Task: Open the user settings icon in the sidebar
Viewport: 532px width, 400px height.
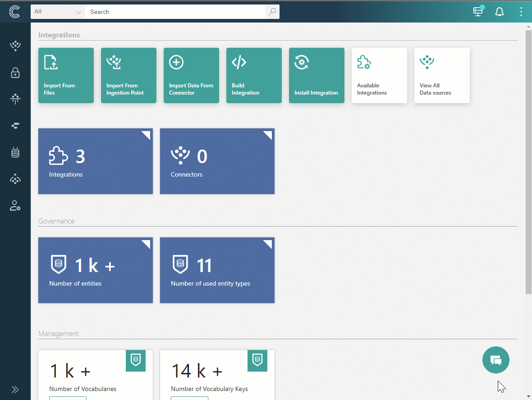Action: pyautogui.click(x=15, y=206)
